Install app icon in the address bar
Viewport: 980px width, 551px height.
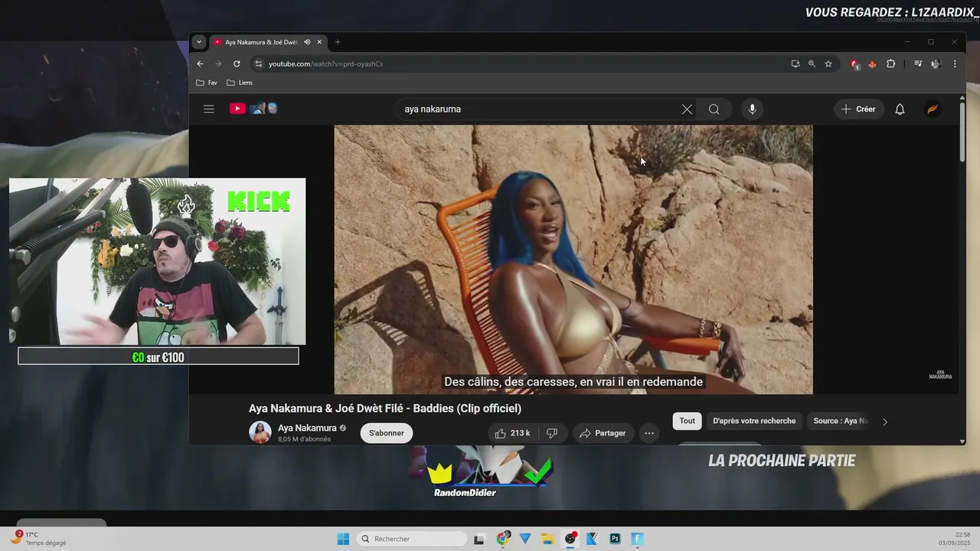pos(795,64)
